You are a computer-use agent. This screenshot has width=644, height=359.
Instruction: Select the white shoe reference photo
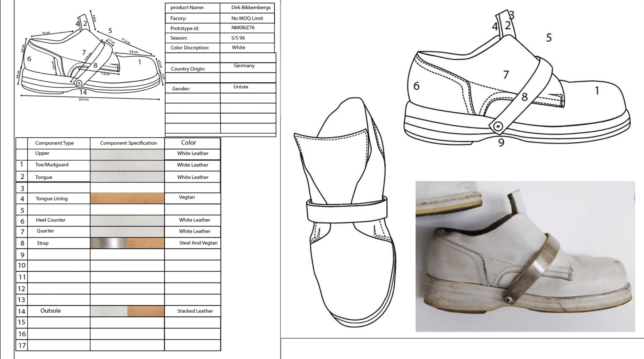[x=525, y=256]
